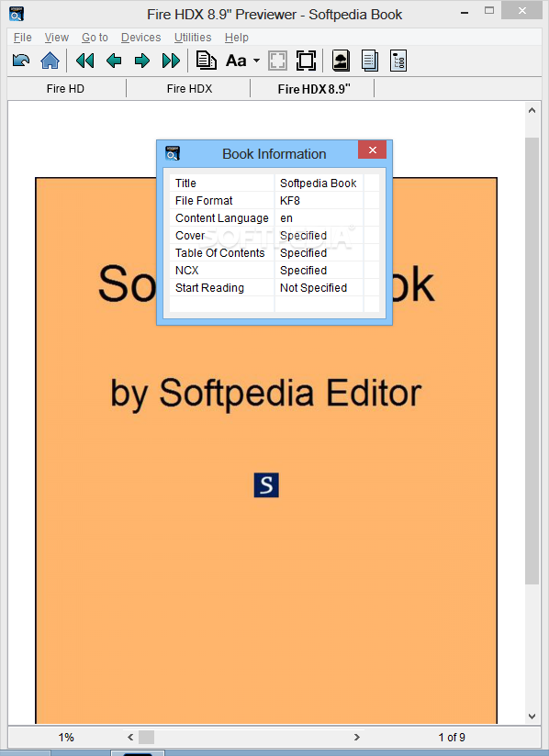Click the left arrow of progress slider
Image resolution: width=549 pixels, height=756 pixels.
point(130,738)
